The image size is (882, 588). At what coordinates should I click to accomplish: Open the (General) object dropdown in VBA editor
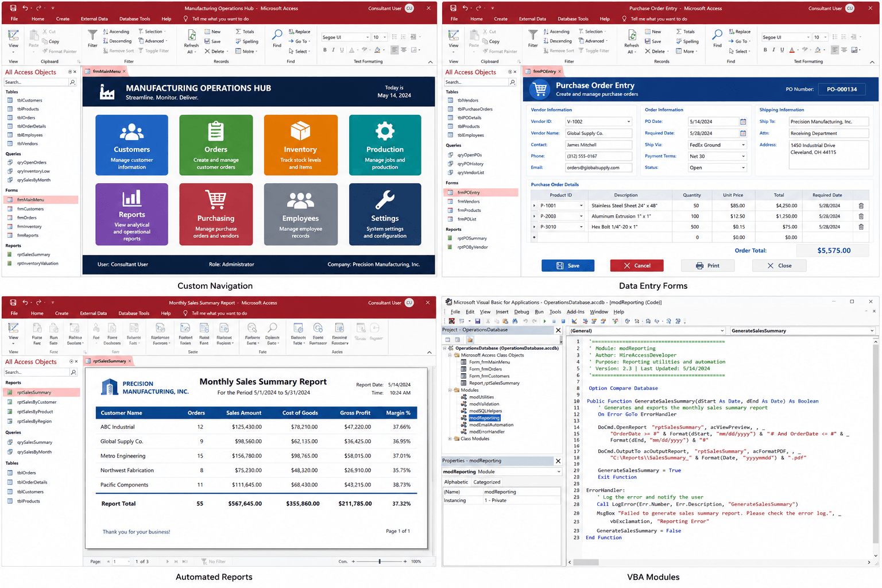pos(722,331)
